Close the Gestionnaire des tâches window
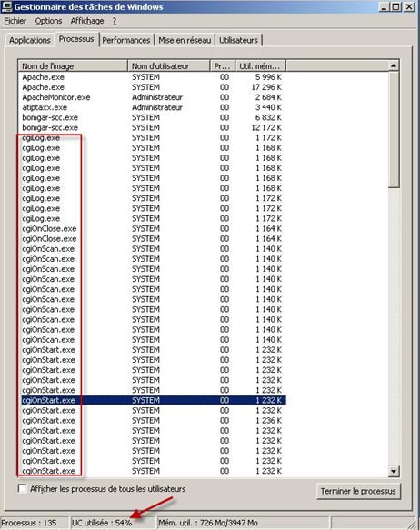Viewport: 420px width, 530px height. (x=409, y=6)
